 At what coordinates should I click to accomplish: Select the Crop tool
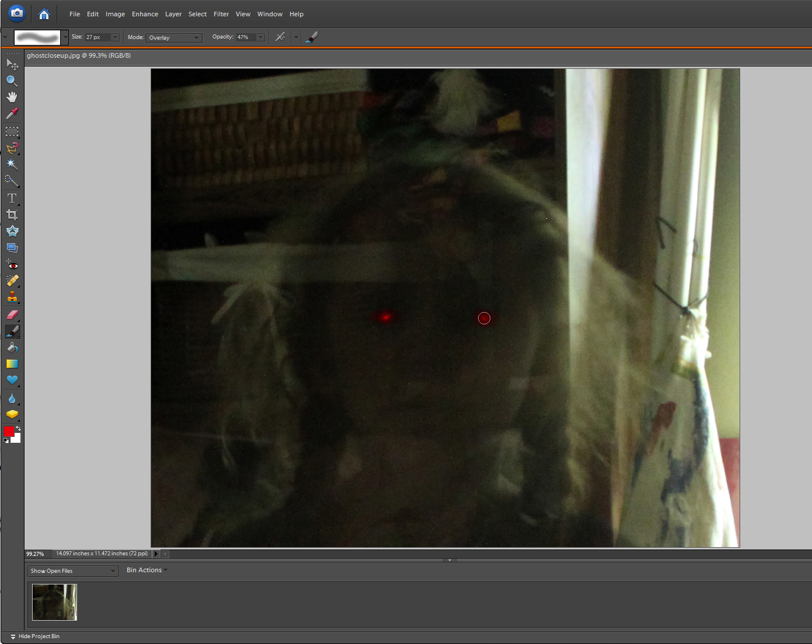point(13,214)
